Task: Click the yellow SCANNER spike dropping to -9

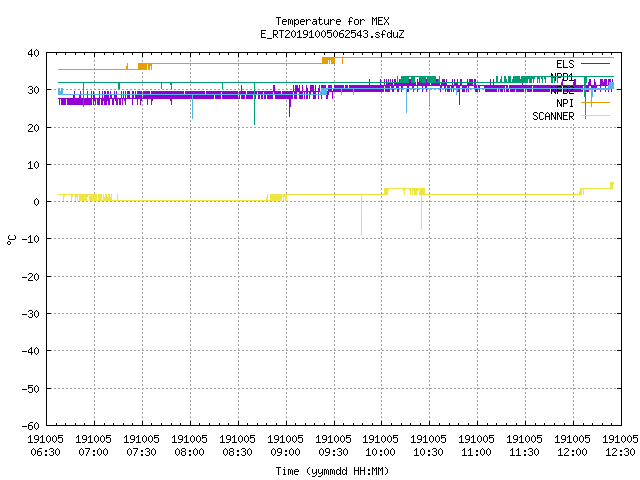Action: [361, 215]
